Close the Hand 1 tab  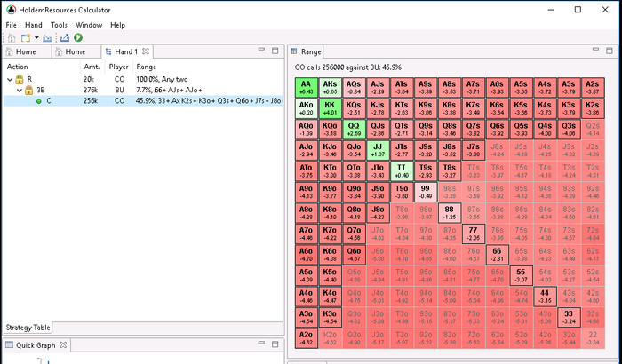(x=146, y=51)
